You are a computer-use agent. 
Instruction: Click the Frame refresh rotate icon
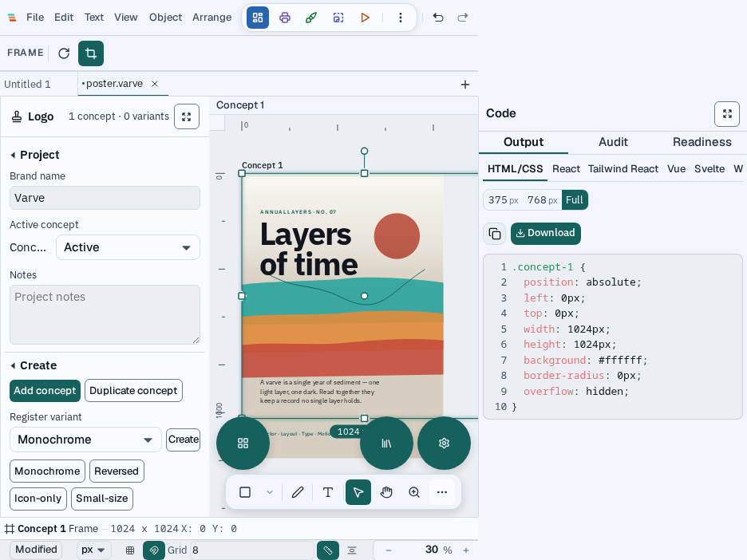click(64, 53)
